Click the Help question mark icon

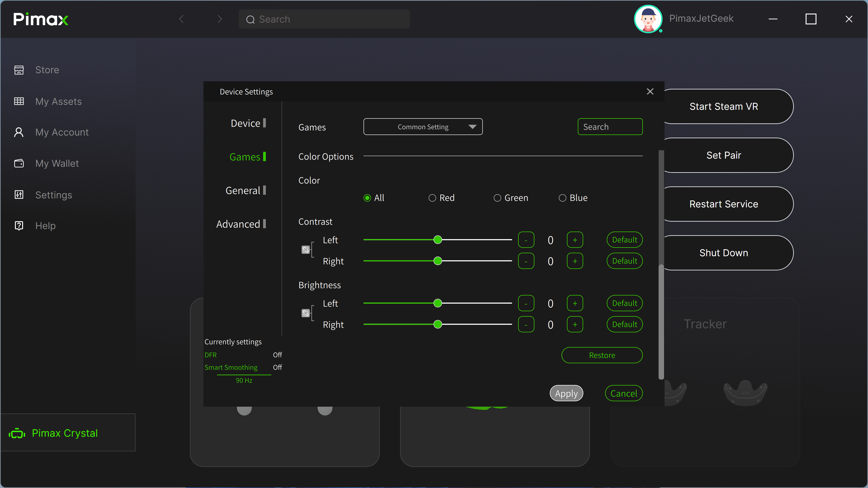pyautogui.click(x=19, y=226)
